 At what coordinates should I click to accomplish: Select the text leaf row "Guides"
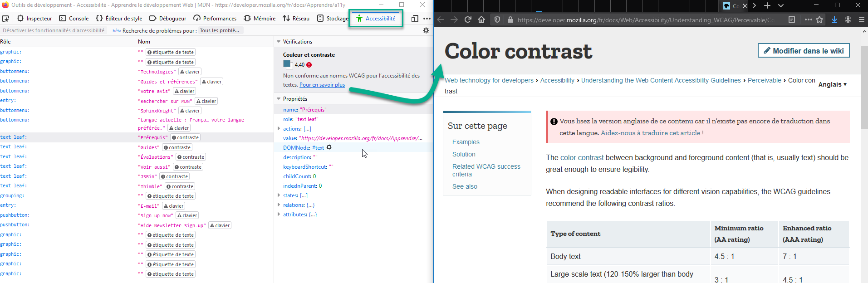pos(137,147)
